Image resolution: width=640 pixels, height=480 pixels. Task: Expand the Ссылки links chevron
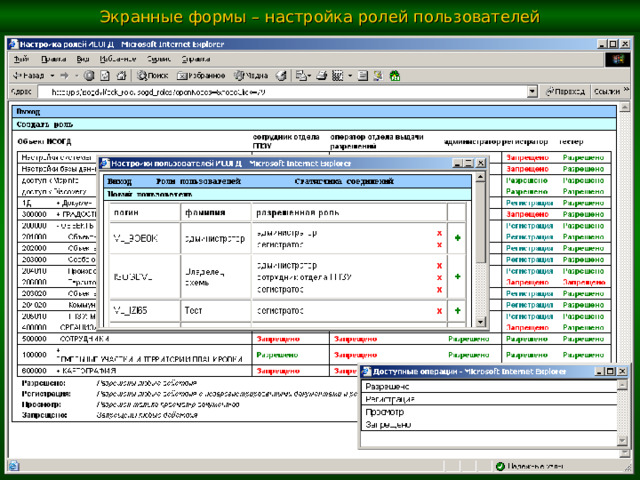click(x=627, y=89)
